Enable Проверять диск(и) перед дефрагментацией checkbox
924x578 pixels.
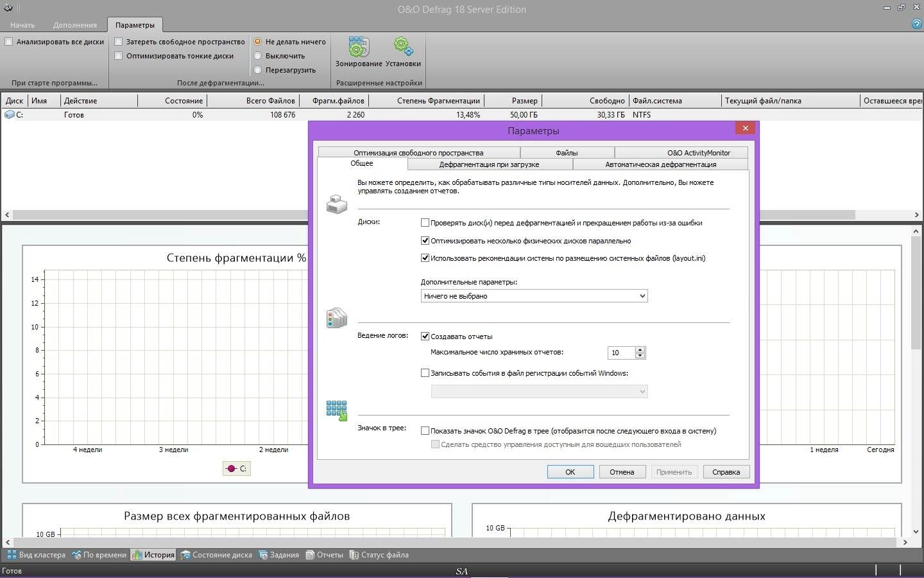[425, 223]
